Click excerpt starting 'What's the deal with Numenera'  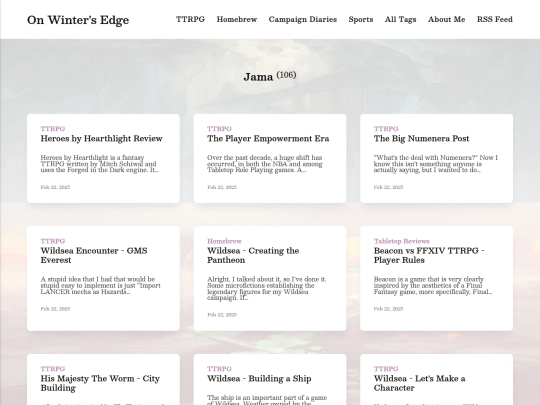click(436, 164)
